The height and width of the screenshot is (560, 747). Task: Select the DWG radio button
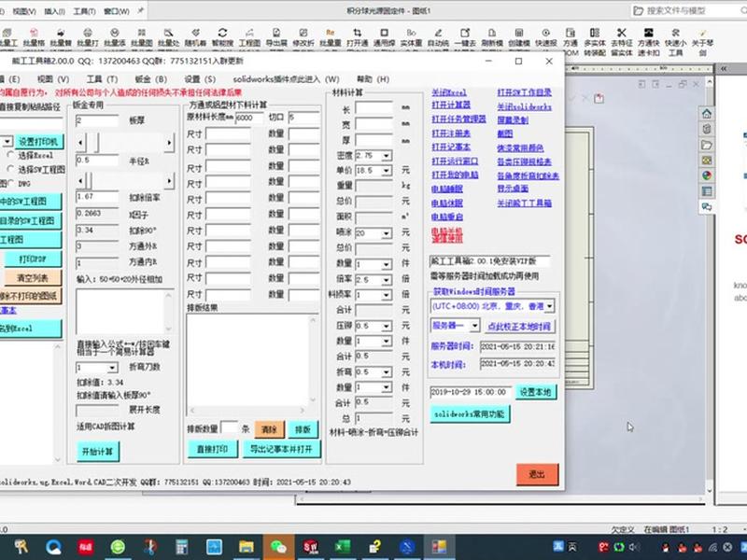tap(10, 183)
